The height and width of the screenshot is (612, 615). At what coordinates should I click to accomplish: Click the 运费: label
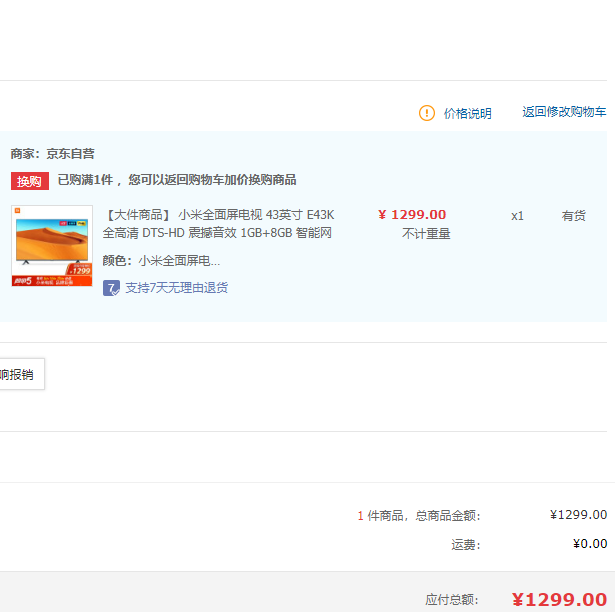click(x=466, y=545)
